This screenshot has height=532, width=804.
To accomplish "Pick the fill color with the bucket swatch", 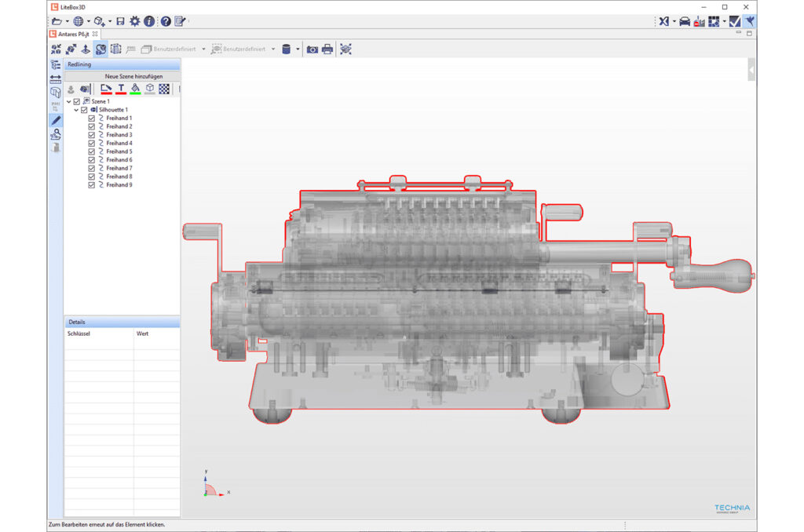I will tap(135, 89).
